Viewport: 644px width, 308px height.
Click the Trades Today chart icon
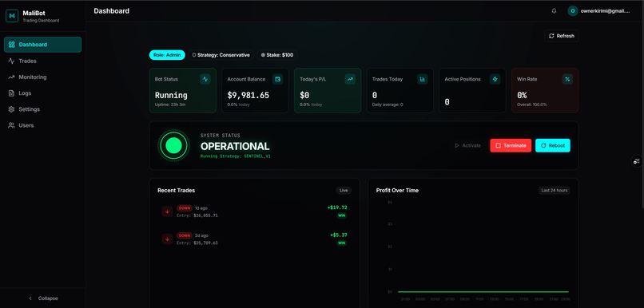(x=422, y=79)
